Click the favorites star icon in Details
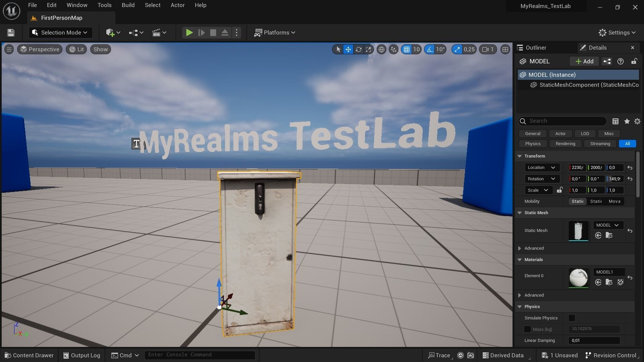644x362 pixels. pyautogui.click(x=627, y=121)
